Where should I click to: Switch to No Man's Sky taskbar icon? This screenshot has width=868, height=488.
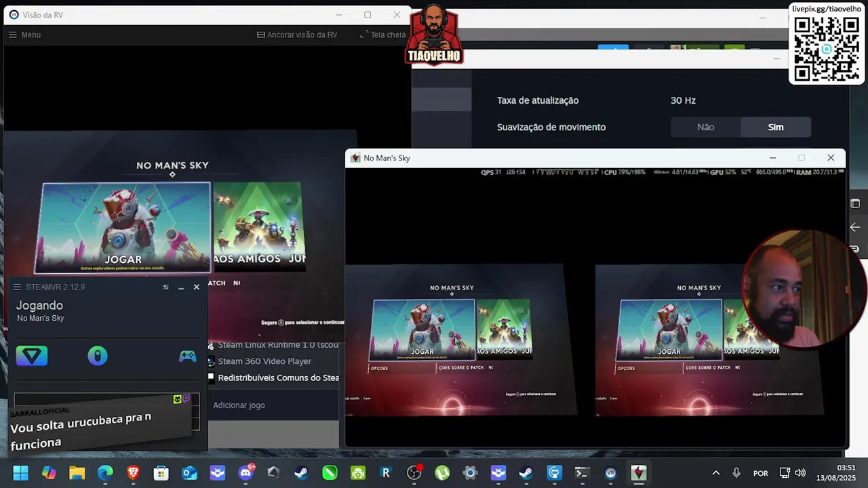(x=638, y=473)
